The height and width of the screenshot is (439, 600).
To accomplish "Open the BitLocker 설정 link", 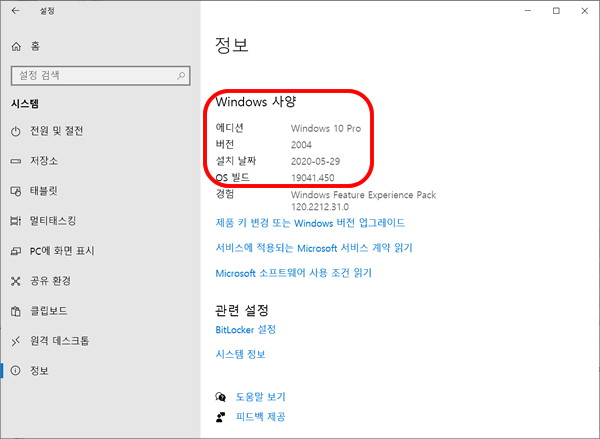I will coord(245,330).
